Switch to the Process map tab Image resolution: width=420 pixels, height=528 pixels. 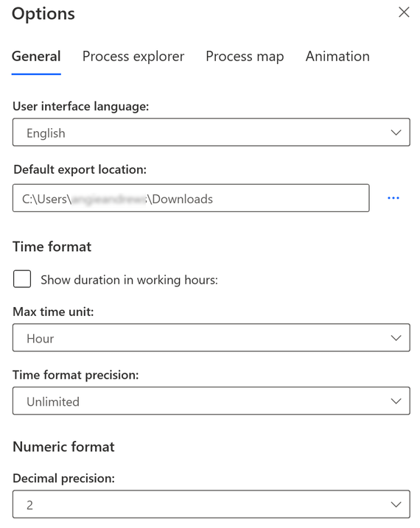point(245,57)
